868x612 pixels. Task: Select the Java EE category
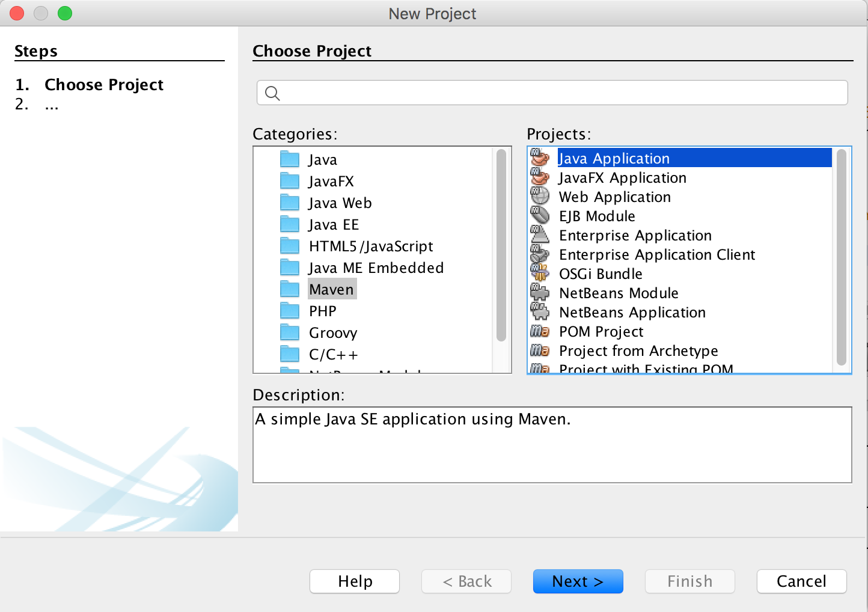tap(334, 225)
